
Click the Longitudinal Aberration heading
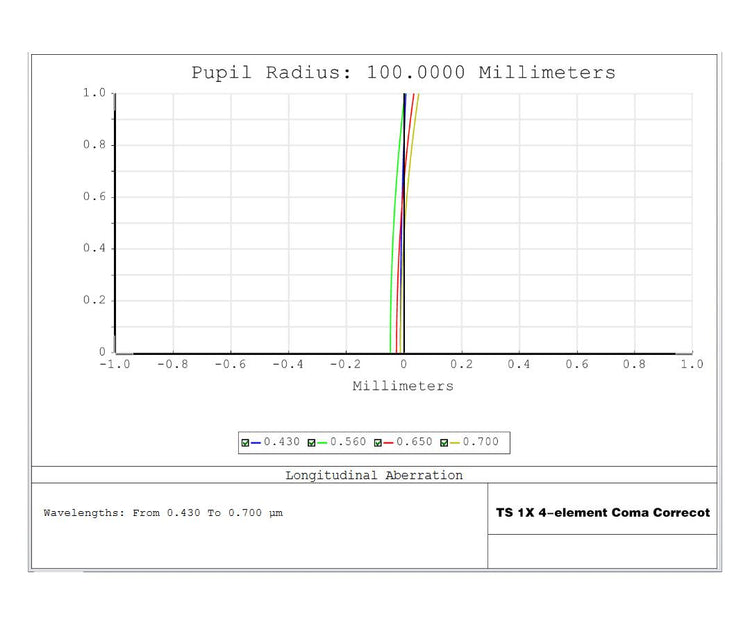click(374, 475)
